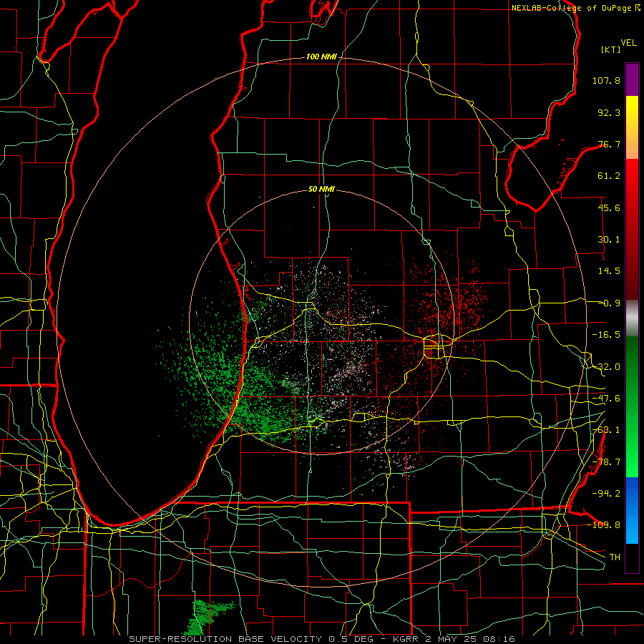Click the 50 NMI range ring label
The width and height of the screenshot is (644, 644).
321,189
